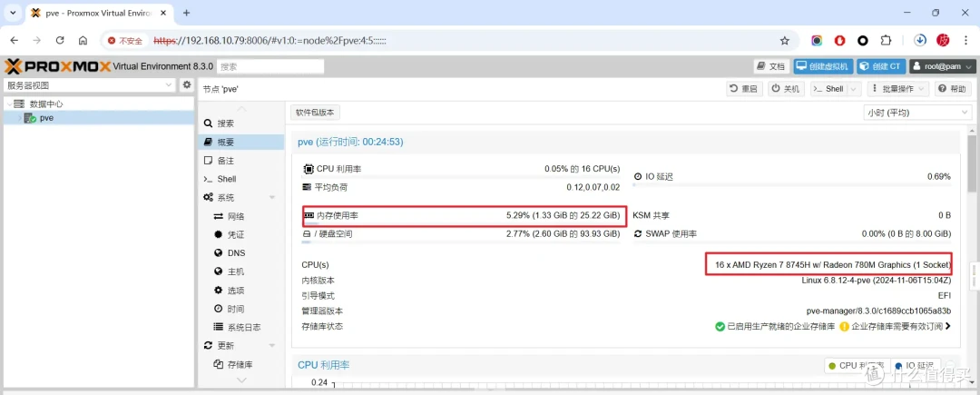Viewport: 980px width, 395px height.
Task: Open certificates (凭证) menu item
Action: pos(241,234)
